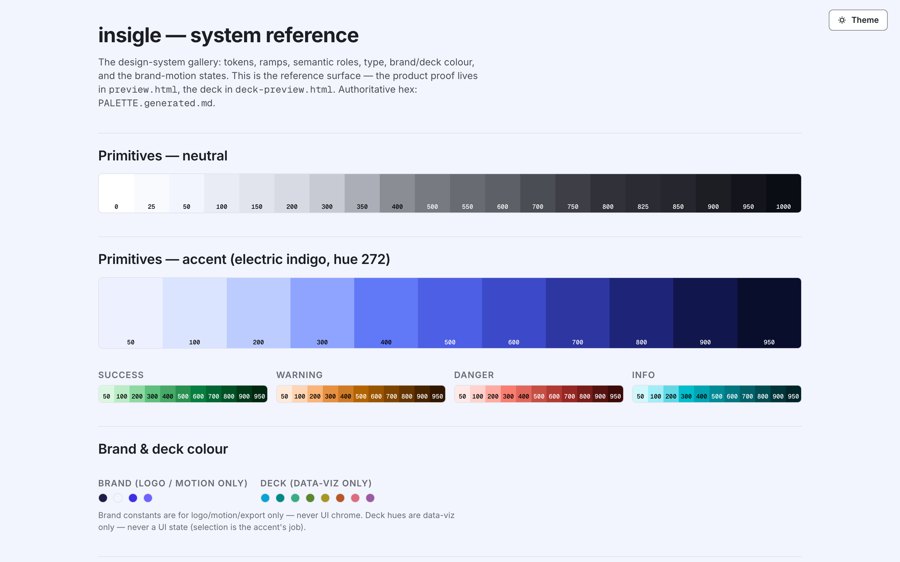Click the INFO ramp label
Image resolution: width=900 pixels, height=562 pixels.
(643, 375)
